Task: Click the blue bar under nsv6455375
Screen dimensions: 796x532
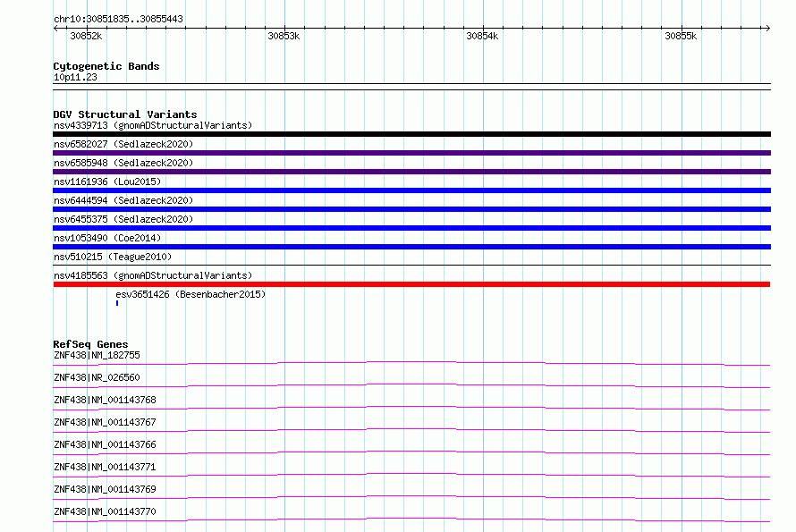Action: click(411, 228)
